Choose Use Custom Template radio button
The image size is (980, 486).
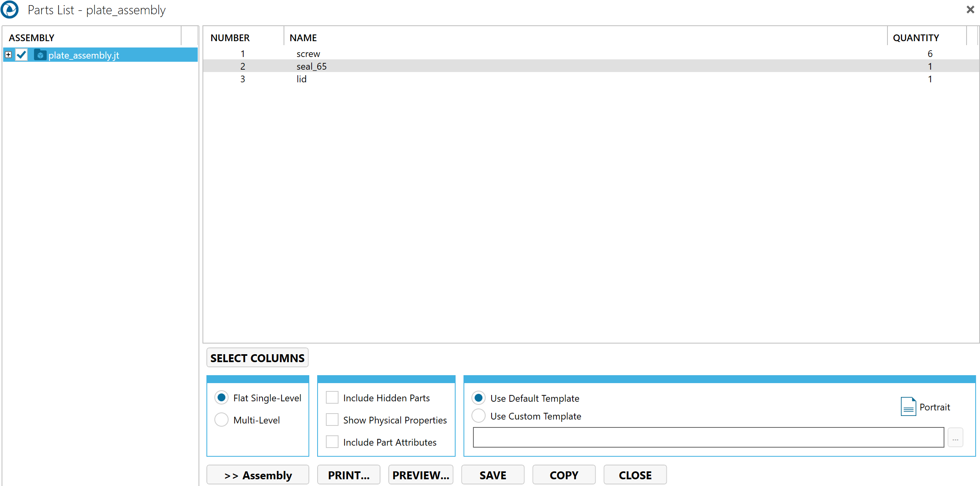coord(479,416)
